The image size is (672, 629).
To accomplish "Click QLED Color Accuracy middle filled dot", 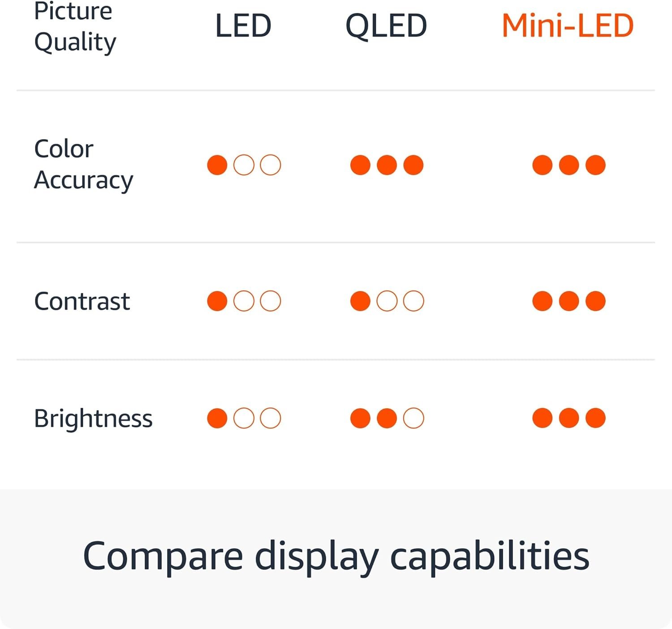I will tap(387, 165).
